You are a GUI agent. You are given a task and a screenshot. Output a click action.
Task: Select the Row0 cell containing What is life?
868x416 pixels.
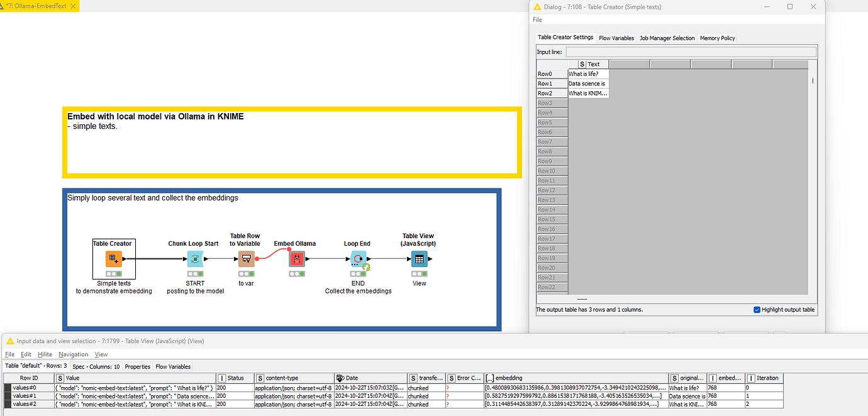point(587,74)
